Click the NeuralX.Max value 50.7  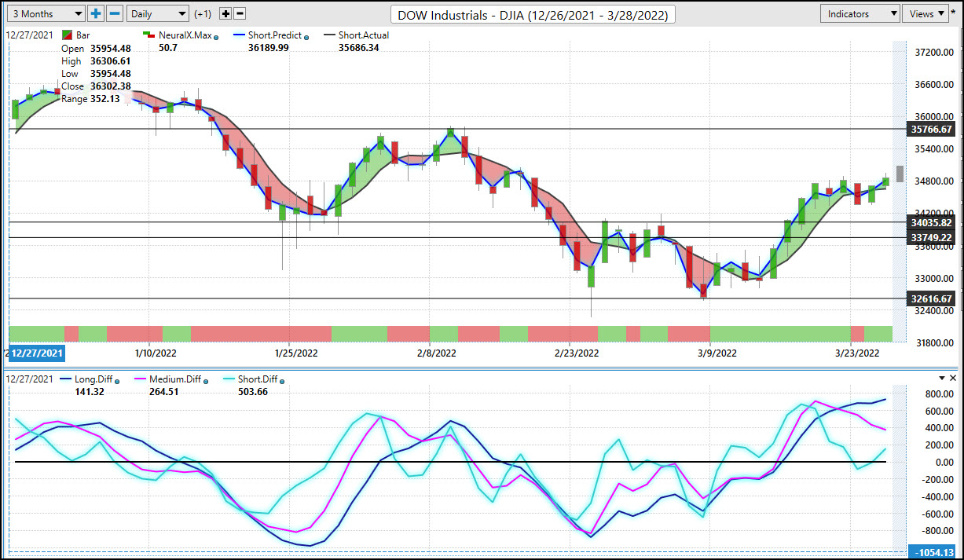[170, 48]
